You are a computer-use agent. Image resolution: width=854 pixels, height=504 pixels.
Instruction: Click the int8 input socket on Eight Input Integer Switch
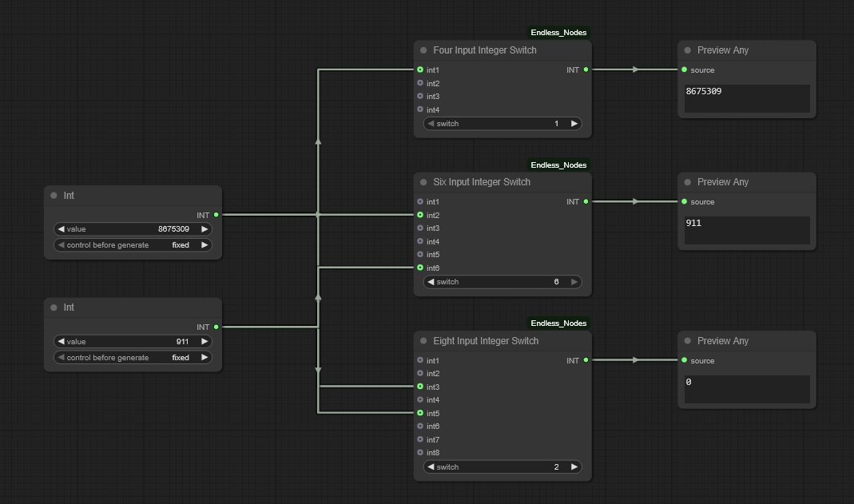pyautogui.click(x=420, y=453)
